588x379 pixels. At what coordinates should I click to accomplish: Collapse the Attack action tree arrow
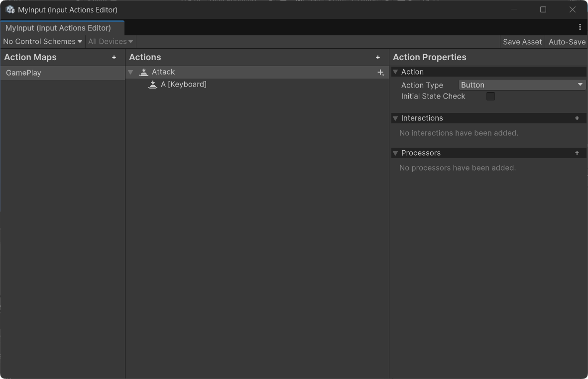[x=130, y=72]
